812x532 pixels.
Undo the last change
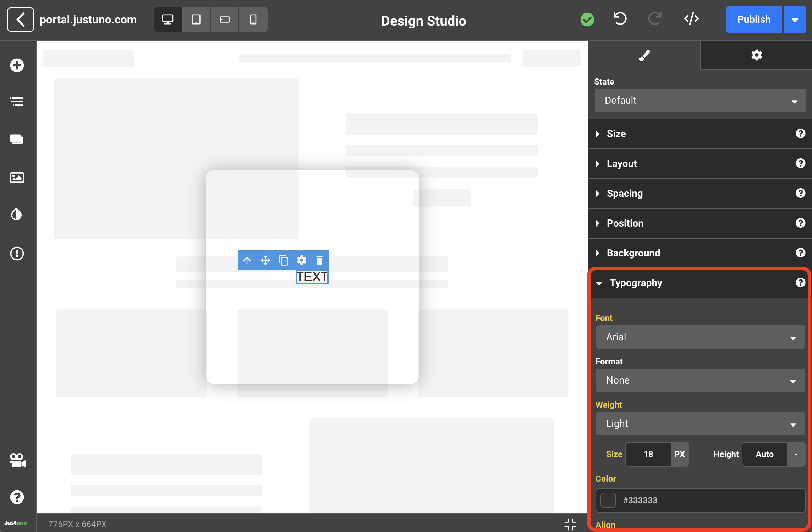(620, 19)
